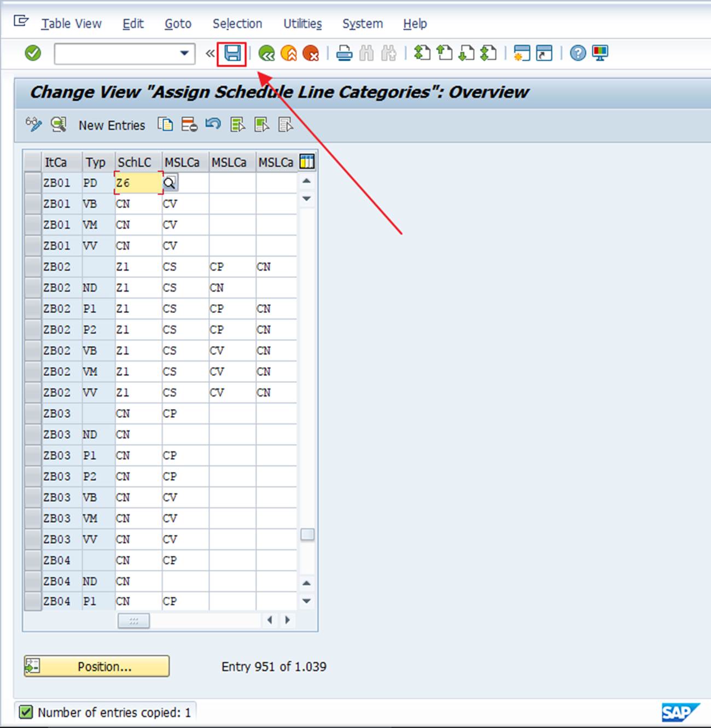Select the row marker for ZB04 ND
711x728 pixels.
point(33,581)
